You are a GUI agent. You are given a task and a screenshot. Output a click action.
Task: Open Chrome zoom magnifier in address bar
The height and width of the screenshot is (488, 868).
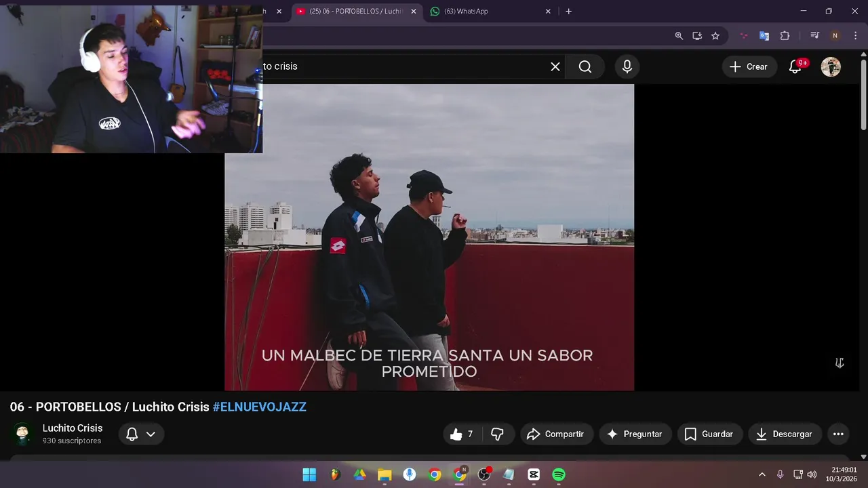pos(679,36)
